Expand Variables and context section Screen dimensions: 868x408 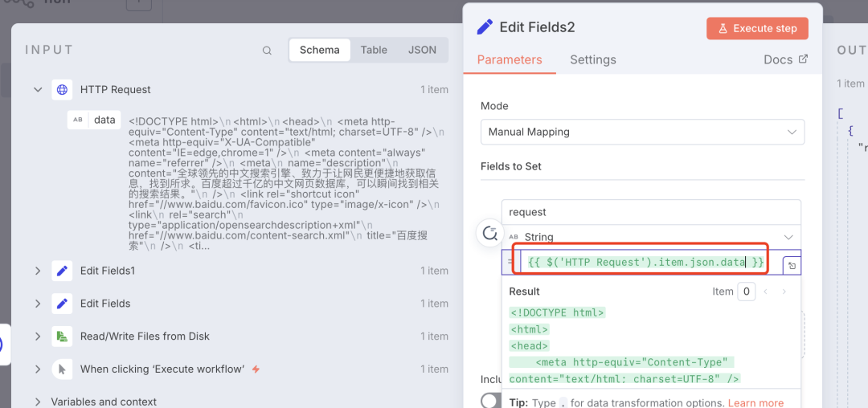coord(38,402)
